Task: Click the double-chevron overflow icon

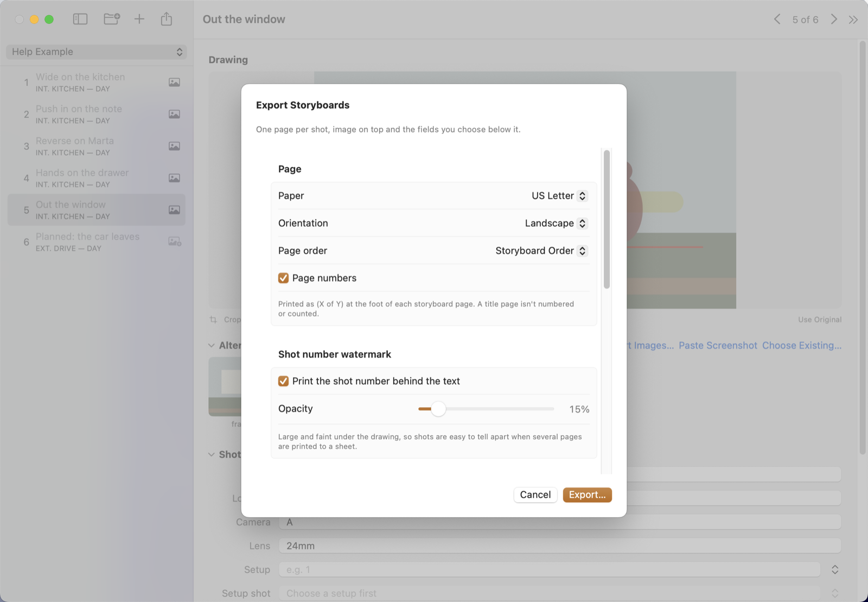Action: [x=853, y=20]
